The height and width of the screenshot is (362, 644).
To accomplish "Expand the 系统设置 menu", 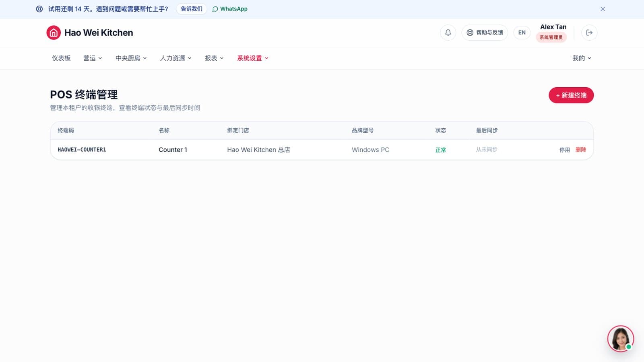I will coord(253,58).
